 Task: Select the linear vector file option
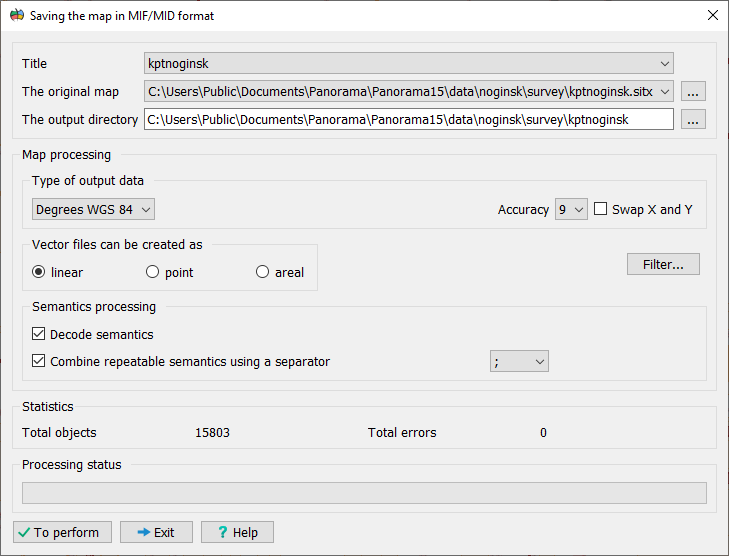(39, 272)
